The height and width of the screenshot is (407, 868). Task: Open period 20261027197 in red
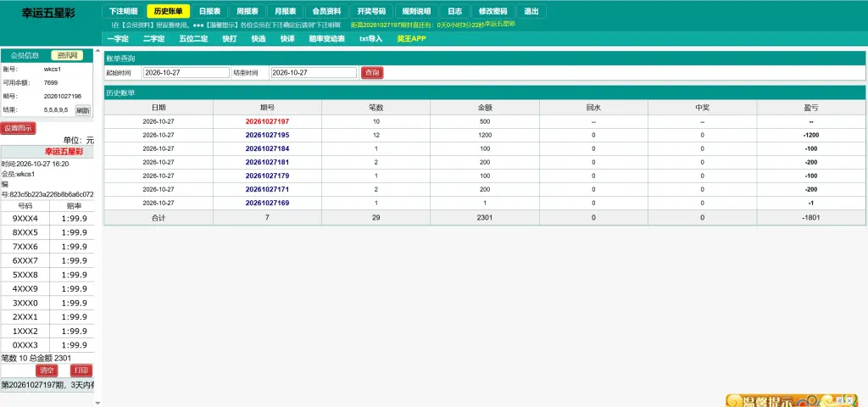click(x=267, y=121)
